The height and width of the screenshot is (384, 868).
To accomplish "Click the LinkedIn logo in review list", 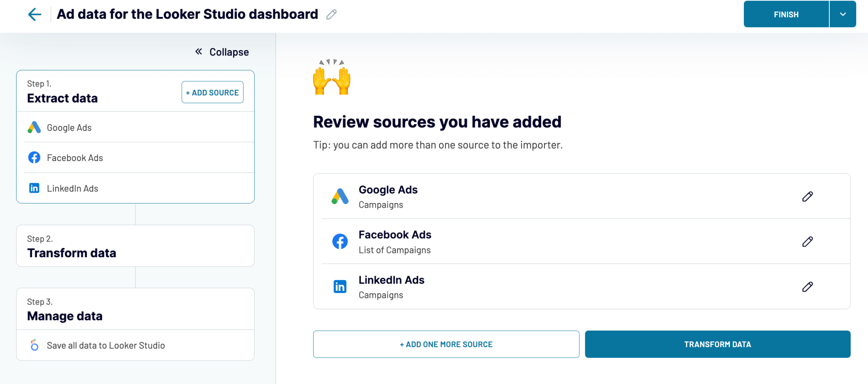I will tap(340, 287).
